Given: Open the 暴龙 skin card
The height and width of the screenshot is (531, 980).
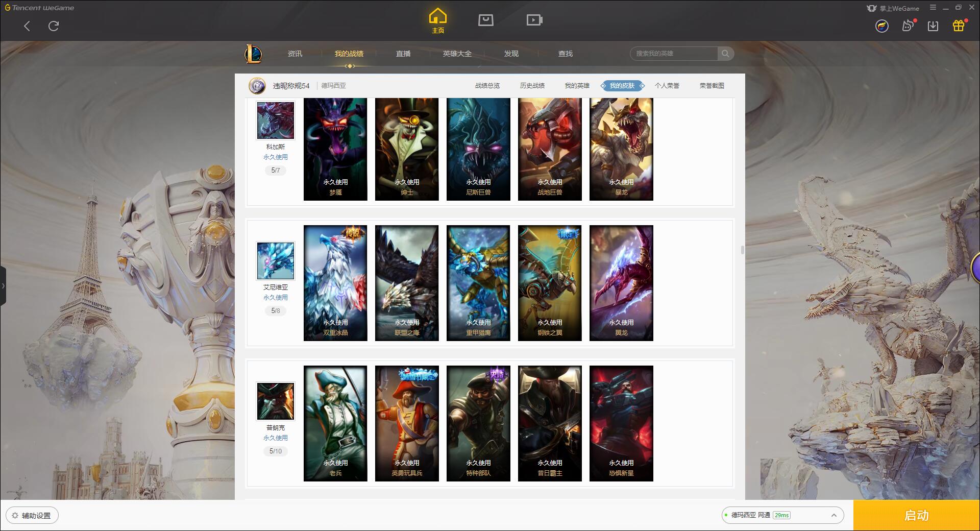Looking at the screenshot, I should point(621,149).
